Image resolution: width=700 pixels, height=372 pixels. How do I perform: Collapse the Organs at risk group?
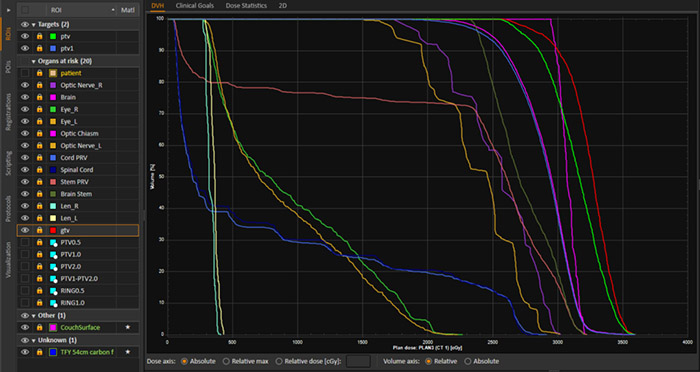[33, 61]
